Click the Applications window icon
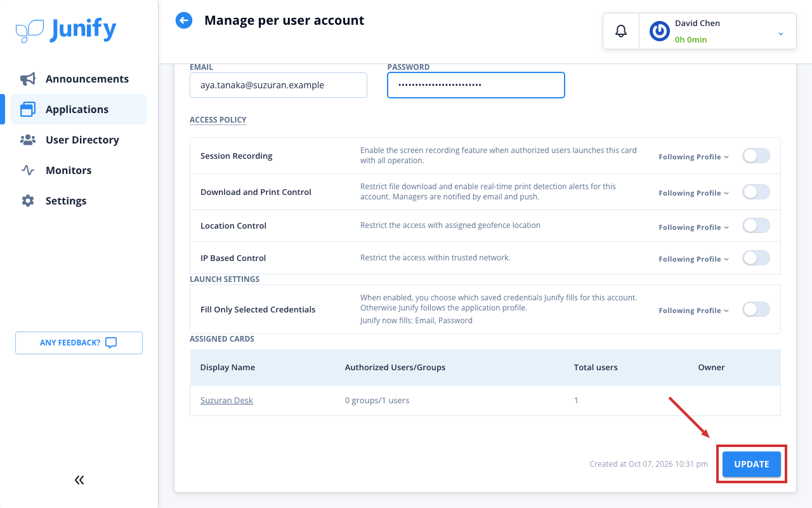This screenshot has width=812, height=508. 28,109
